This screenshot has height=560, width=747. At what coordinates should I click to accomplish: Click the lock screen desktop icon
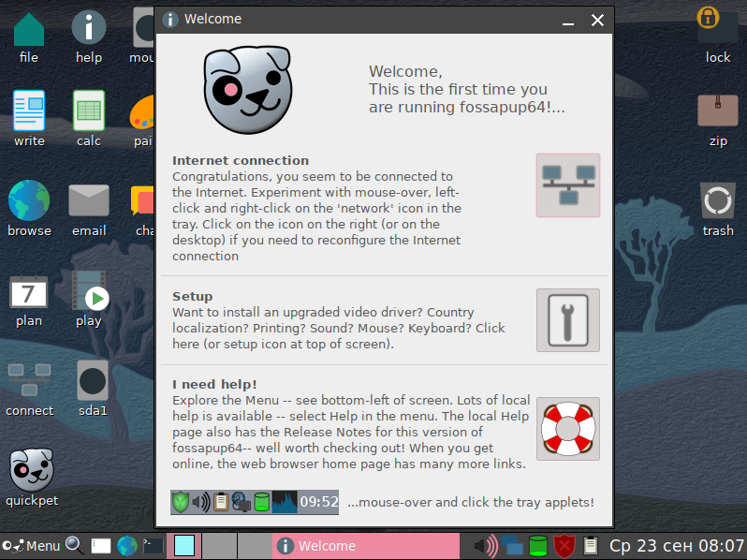[x=717, y=24]
